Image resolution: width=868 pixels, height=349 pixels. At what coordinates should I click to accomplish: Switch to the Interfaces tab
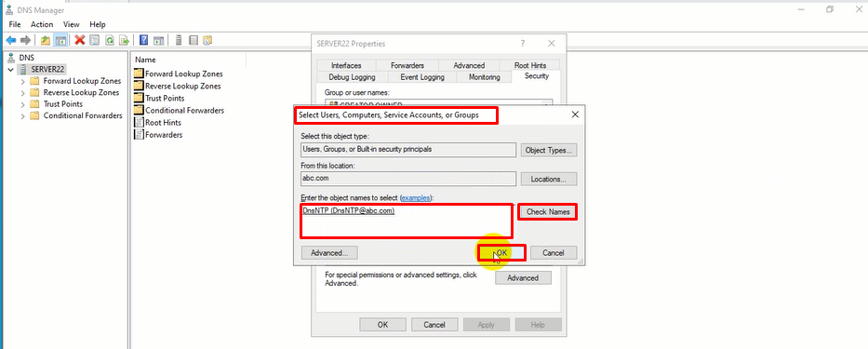346,65
